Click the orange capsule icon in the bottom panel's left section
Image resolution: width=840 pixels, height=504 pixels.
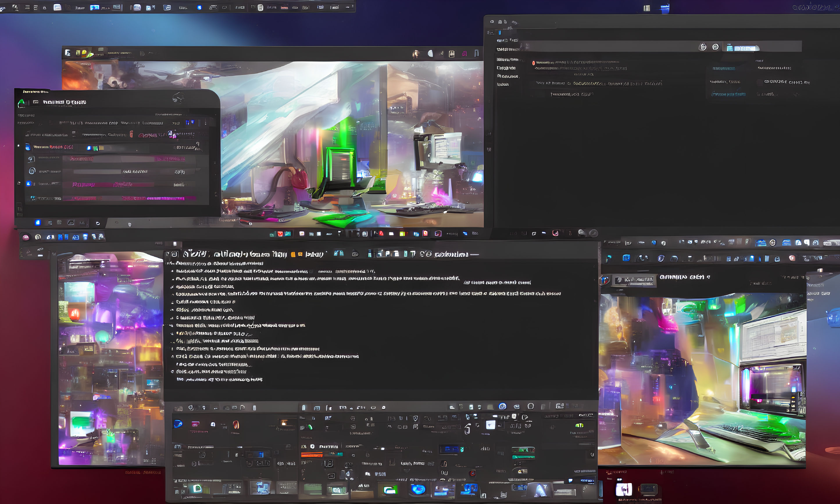click(236, 425)
